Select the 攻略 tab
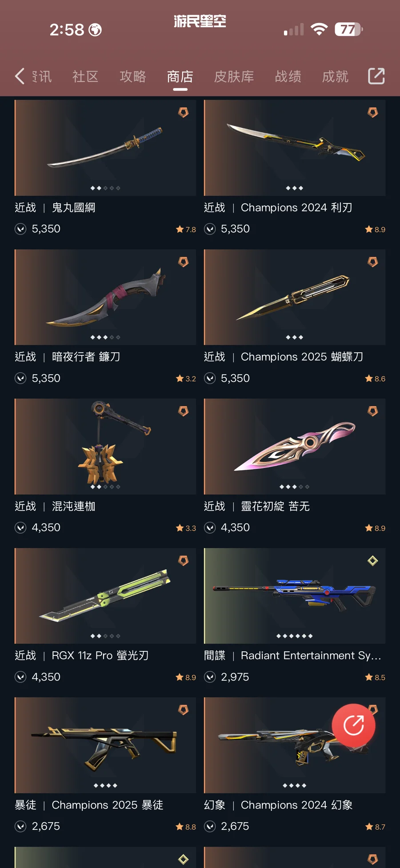400x868 pixels. [133, 76]
